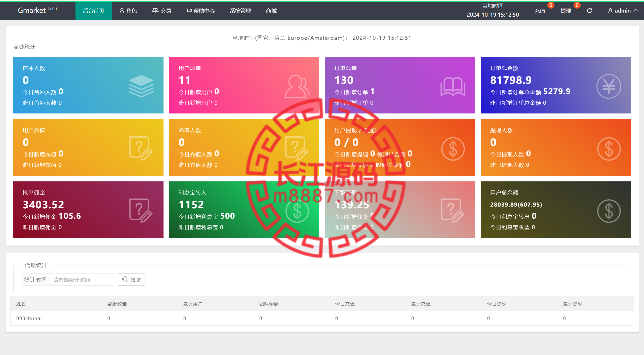Click the yen icon on 订单总金额 card
Image resolution: width=644 pixels, height=355 pixels.
[609, 86]
